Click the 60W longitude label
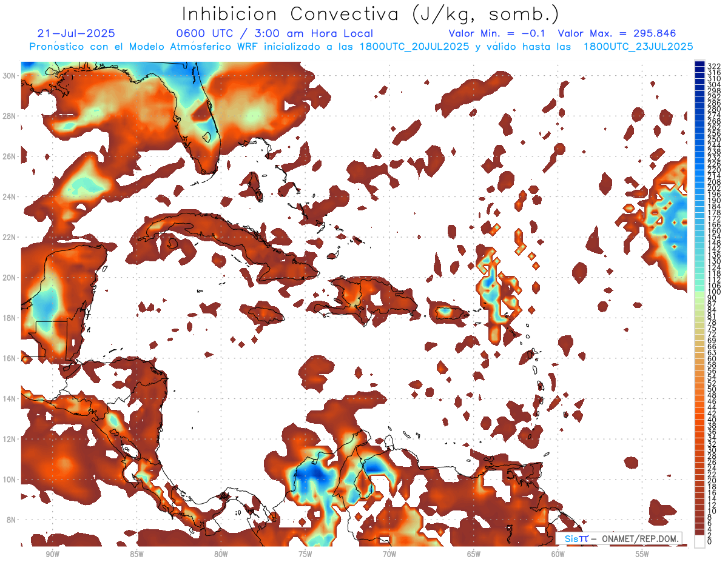728x562 pixels. point(558,554)
